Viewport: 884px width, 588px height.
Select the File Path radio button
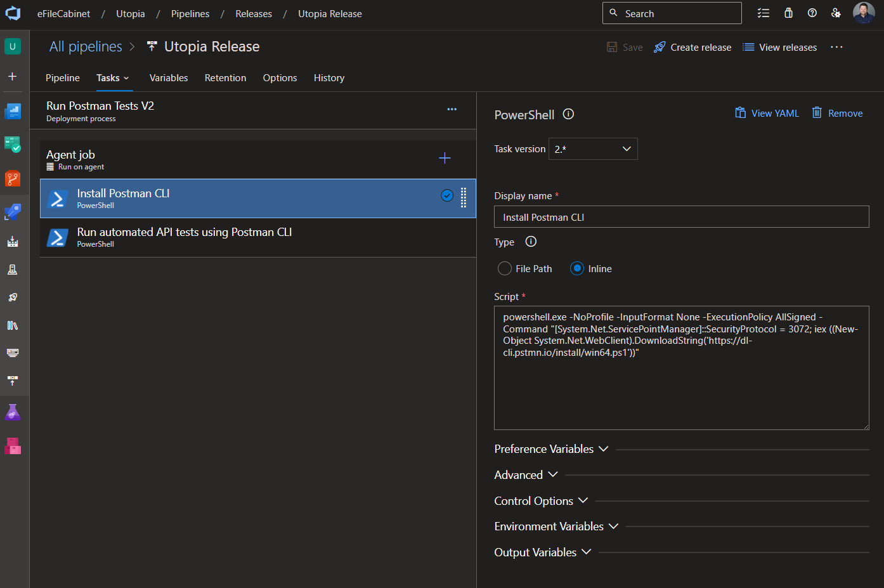coord(505,269)
